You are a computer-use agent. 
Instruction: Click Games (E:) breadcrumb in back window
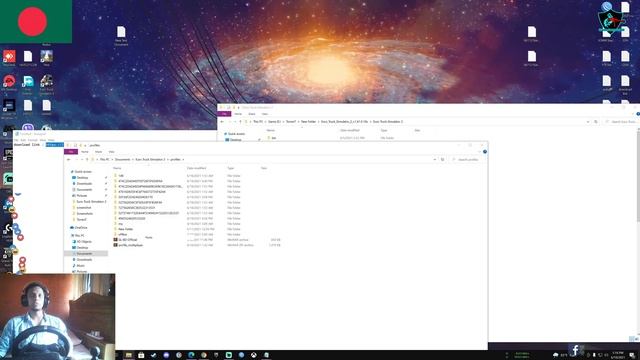pos(274,122)
